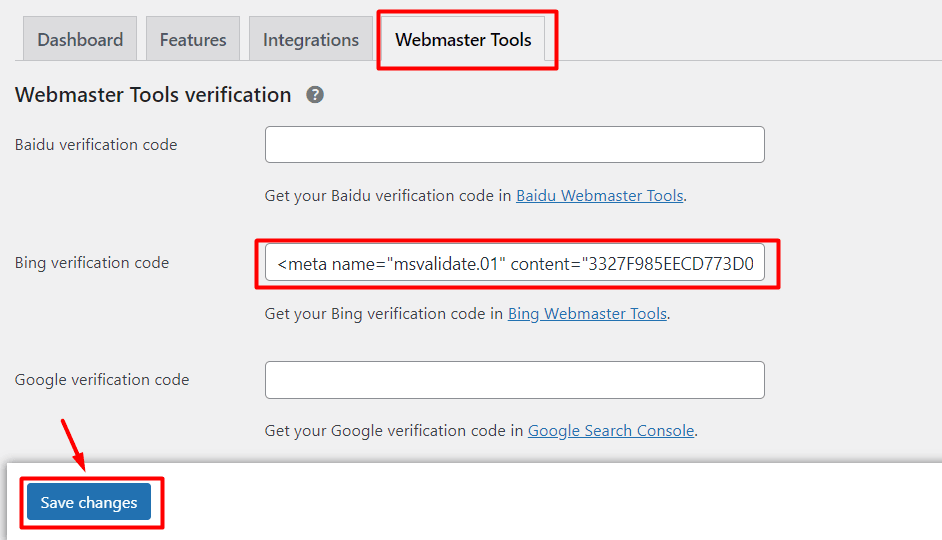Click the Webmaster Tools verification heading
This screenshot has width=942, height=540.
point(153,95)
